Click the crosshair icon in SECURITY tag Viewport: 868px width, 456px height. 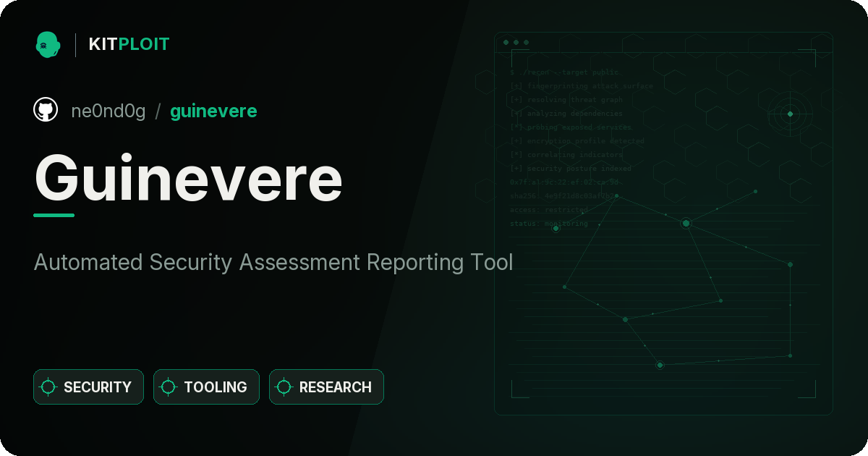48,387
